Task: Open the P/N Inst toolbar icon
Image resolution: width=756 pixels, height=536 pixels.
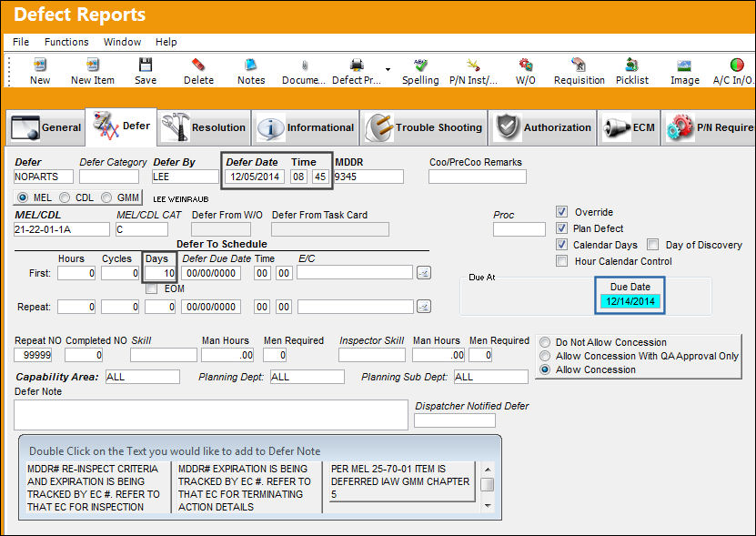Action: (473, 65)
